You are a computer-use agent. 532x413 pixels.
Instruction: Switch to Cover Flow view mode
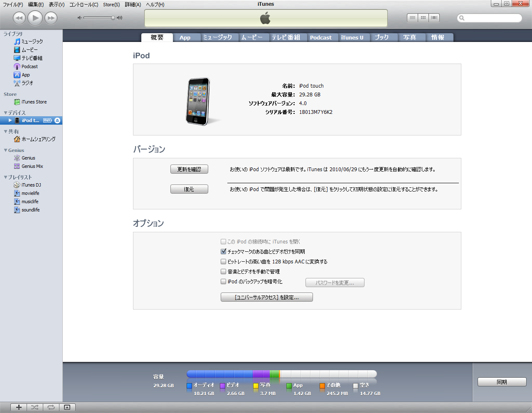(x=434, y=18)
